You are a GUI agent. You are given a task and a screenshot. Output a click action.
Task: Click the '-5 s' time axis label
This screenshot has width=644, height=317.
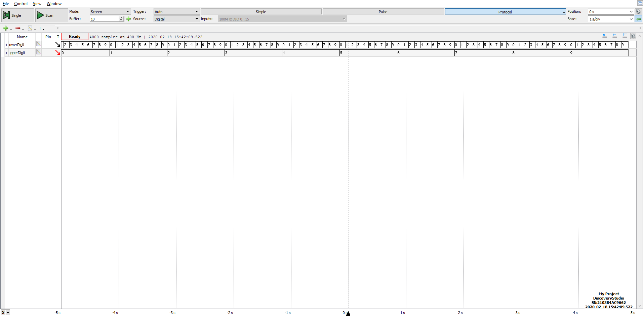click(57, 313)
